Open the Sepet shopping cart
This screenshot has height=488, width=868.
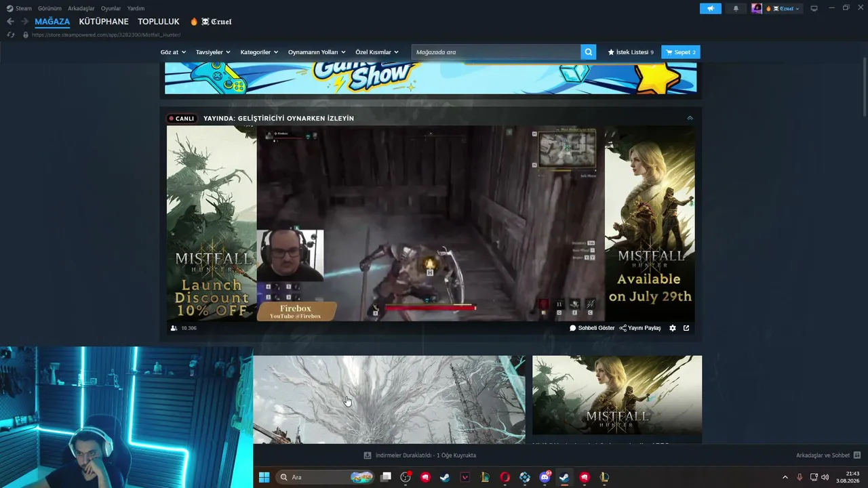point(681,52)
